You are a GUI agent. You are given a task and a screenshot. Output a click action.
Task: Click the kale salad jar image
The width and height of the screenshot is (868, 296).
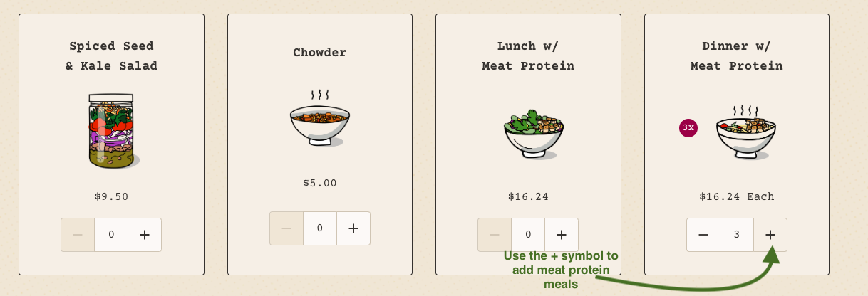point(112,131)
